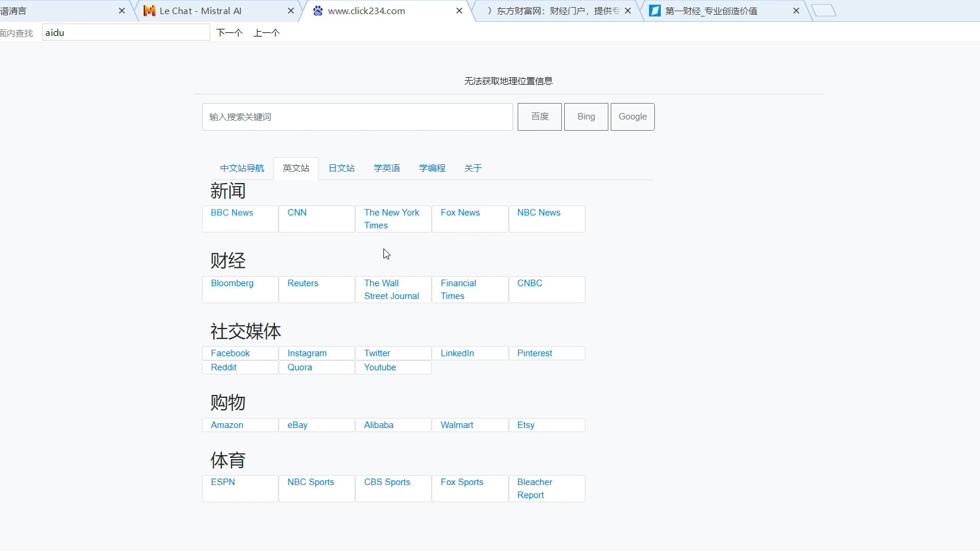Image resolution: width=980 pixels, height=551 pixels.
Task: Open the 学编程 tab
Action: click(x=432, y=168)
